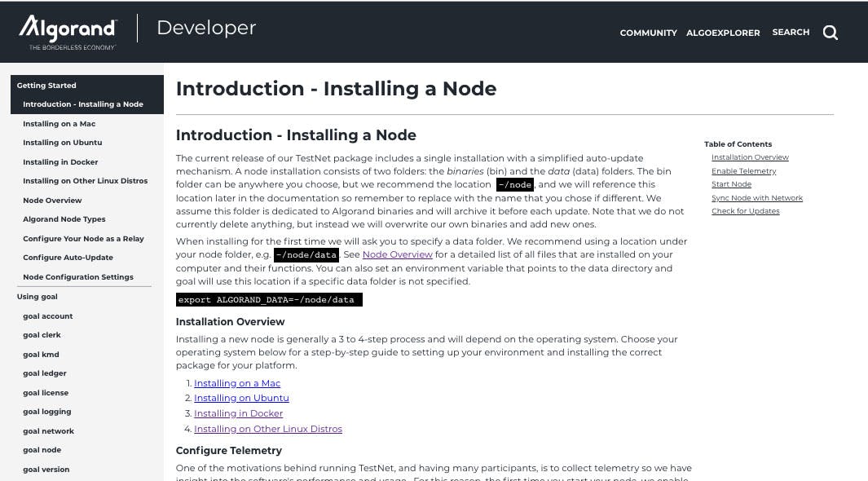868x481 pixels.
Task: Click the search magnifier icon
Action: click(x=830, y=33)
